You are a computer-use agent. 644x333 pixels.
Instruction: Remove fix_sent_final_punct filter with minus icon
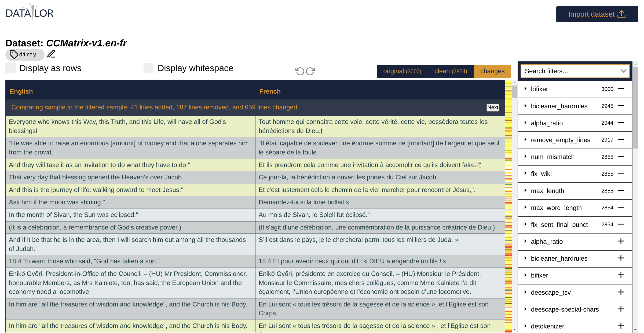[x=621, y=224]
